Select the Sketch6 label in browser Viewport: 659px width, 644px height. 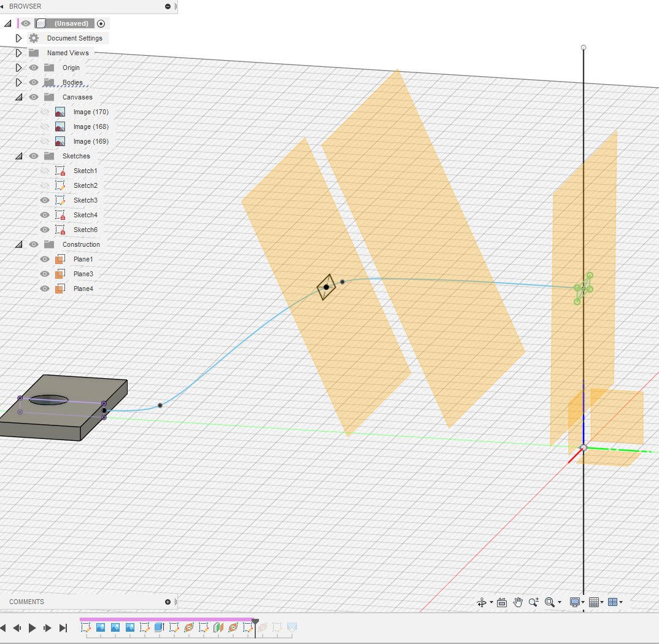[x=85, y=230]
